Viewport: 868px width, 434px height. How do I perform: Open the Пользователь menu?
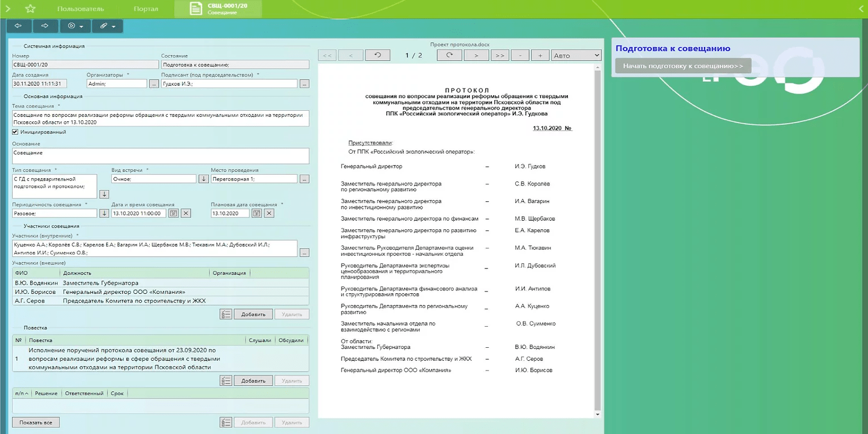tap(81, 9)
